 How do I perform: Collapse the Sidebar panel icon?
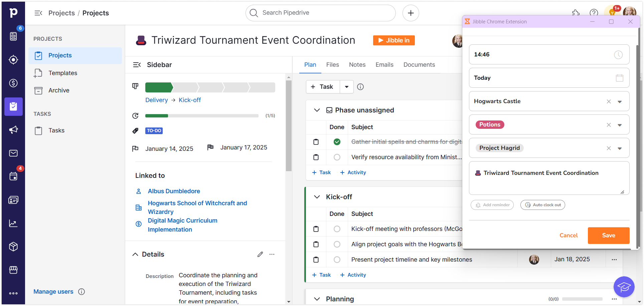pyautogui.click(x=137, y=65)
